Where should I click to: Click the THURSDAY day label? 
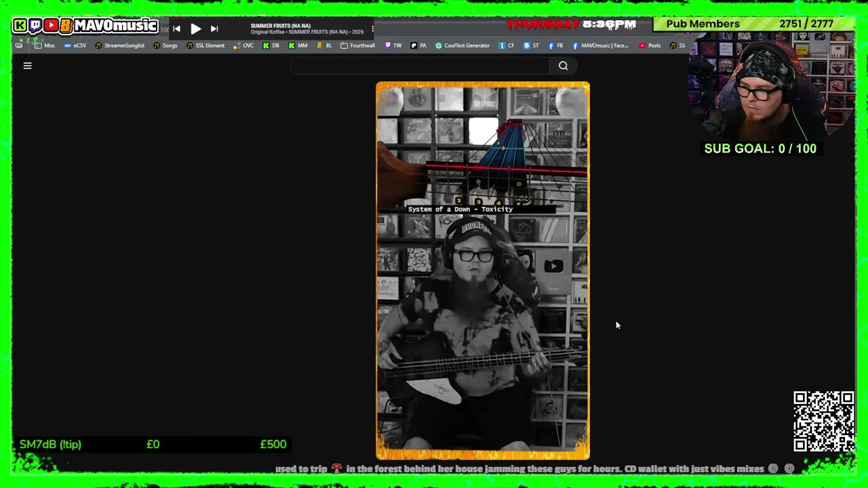(x=542, y=24)
